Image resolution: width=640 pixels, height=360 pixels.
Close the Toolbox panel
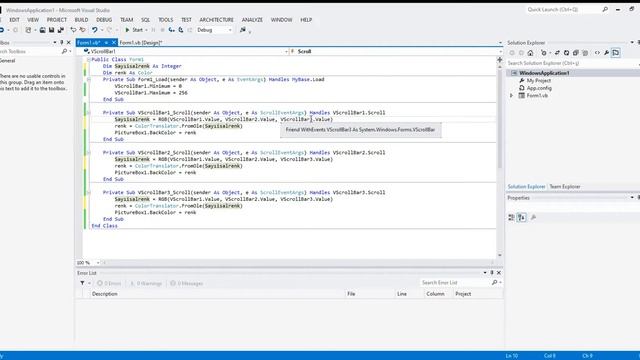(69, 42)
